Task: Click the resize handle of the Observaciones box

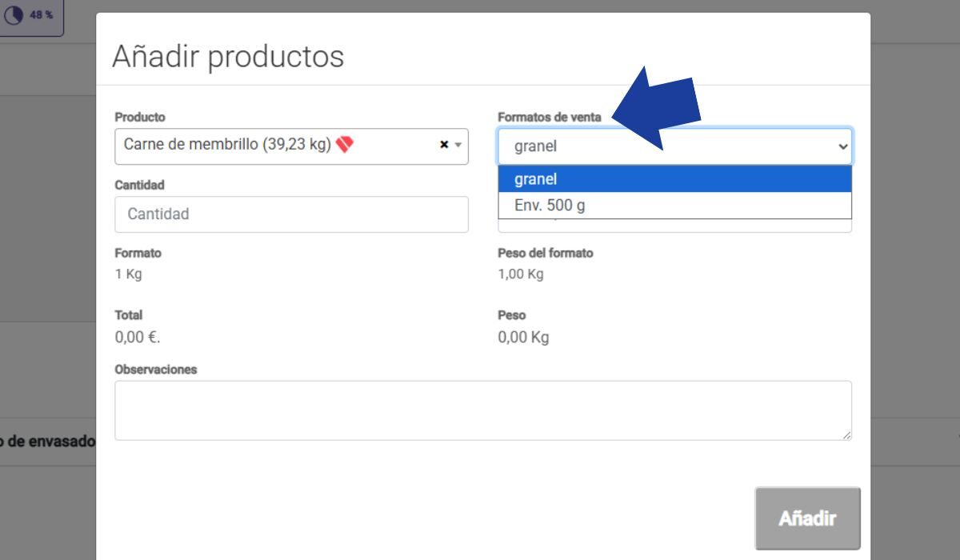Action: click(x=847, y=434)
